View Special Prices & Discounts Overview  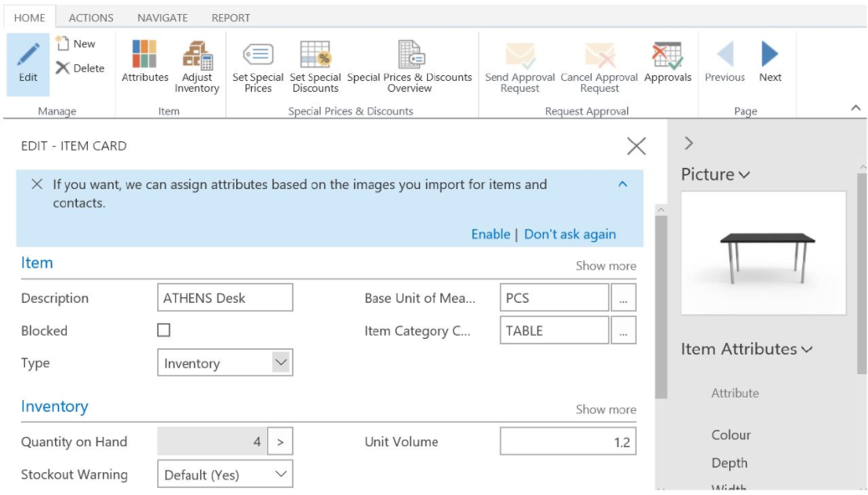411,67
